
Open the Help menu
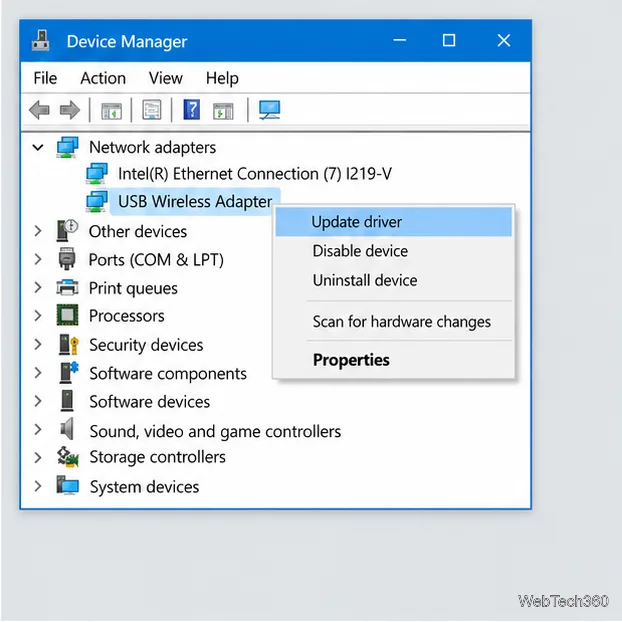coord(222,78)
